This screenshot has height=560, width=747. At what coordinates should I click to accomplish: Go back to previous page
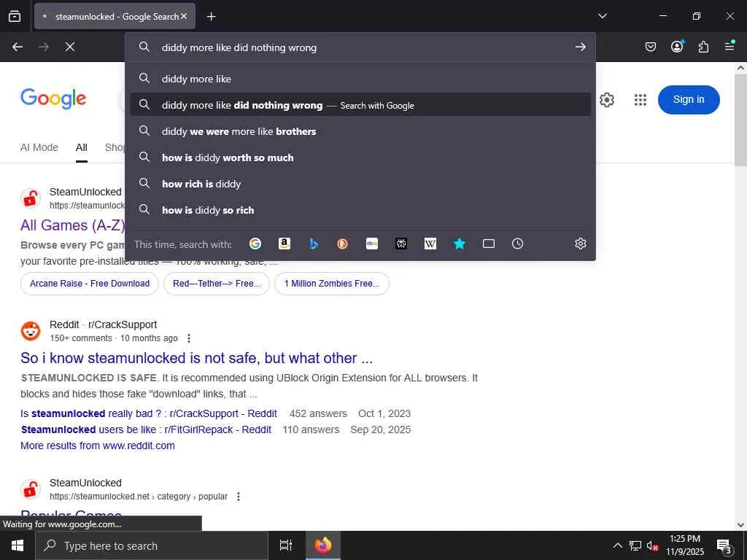click(18, 47)
